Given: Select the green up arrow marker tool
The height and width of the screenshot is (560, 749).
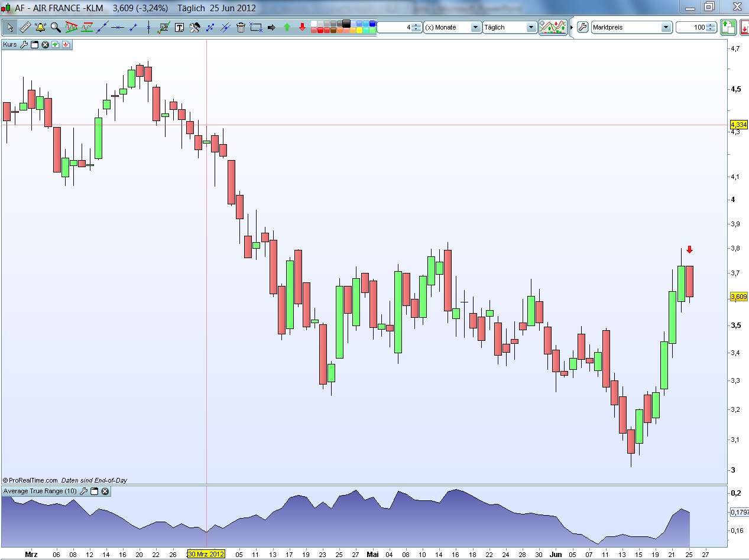Looking at the screenshot, I should pos(287,27).
